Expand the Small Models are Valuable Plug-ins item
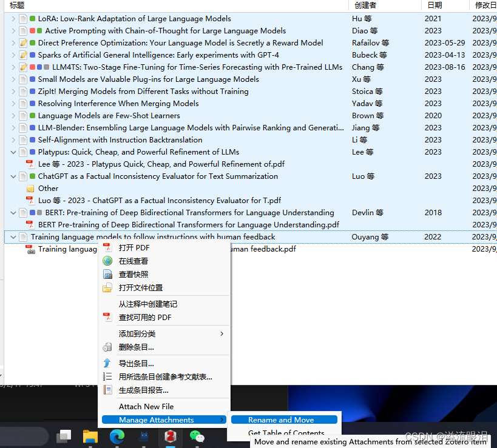The image size is (497, 448). point(13,79)
